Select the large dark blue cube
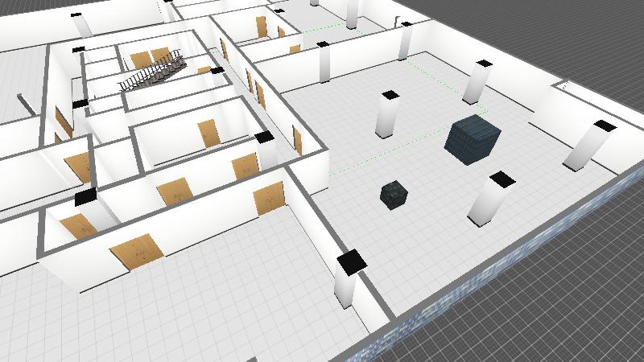644x362 pixels. point(473,140)
